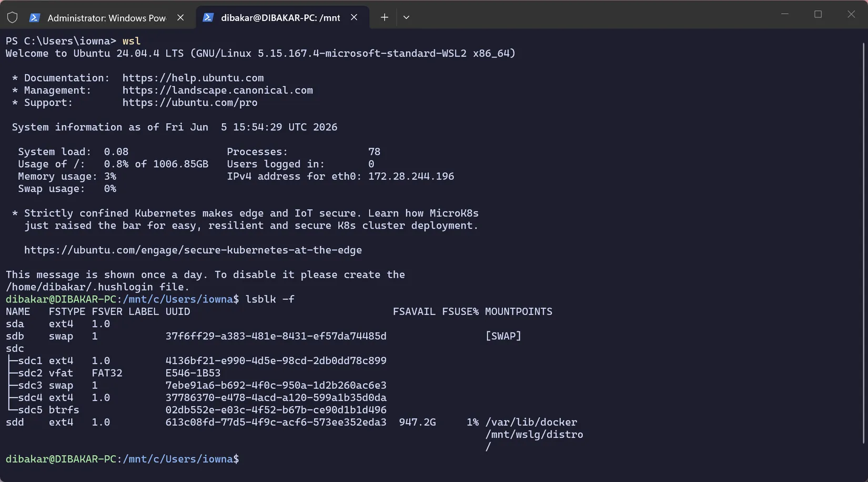This screenshot has width=868, height=482.
Task: Click the E546-1B53 UUID of sdc2
Action: pyautogui.click(x=193, y=373)
